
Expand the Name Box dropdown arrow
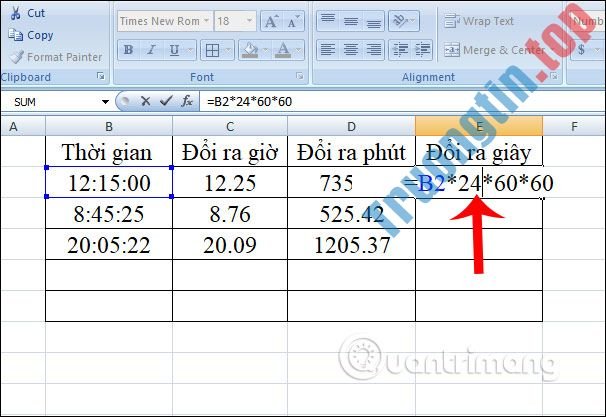click(105, 102)
